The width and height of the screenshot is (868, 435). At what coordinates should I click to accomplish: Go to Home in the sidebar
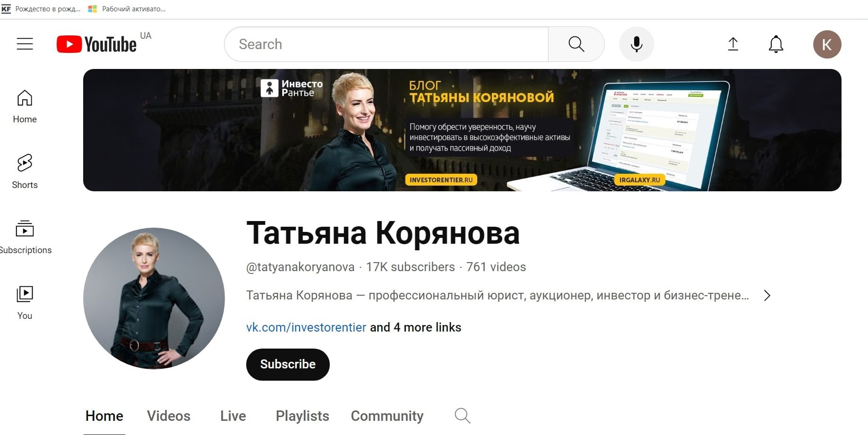[x=25, y=107]
